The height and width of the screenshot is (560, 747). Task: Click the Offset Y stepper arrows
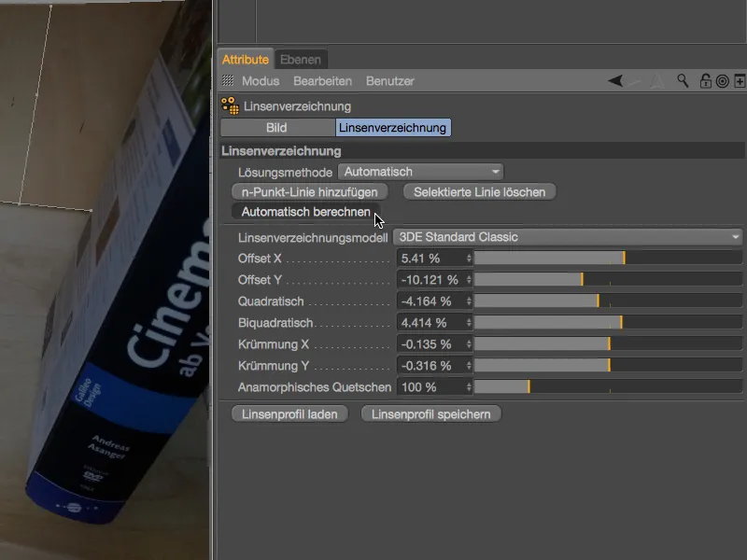click(x=470, y=279)
